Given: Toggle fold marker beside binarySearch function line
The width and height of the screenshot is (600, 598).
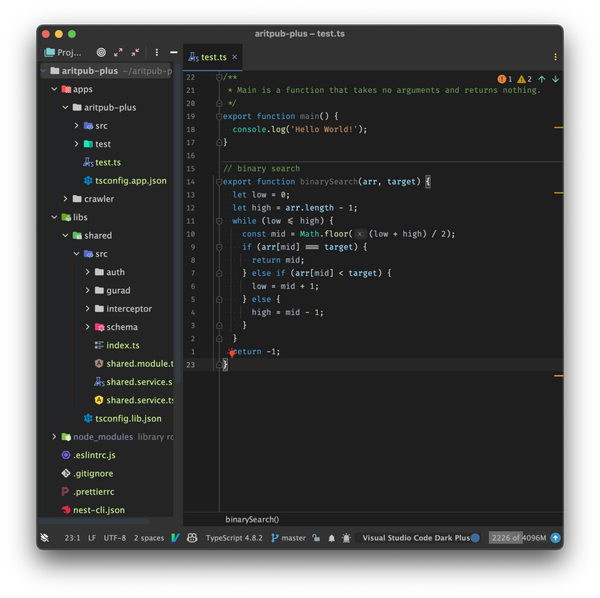Looking at the screenshot, I should pyautogui.click(x=219, y=182).
